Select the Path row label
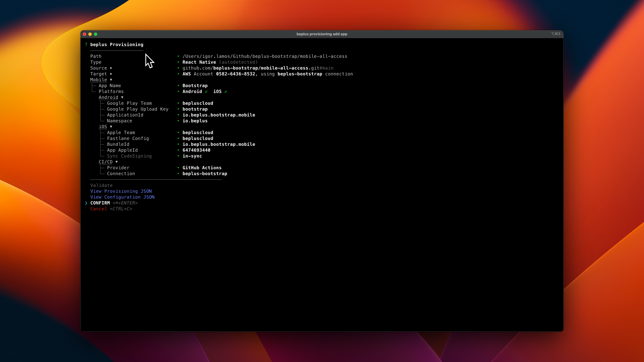The image size is (644, 362). pyautogui.click(x=96, y=56)
